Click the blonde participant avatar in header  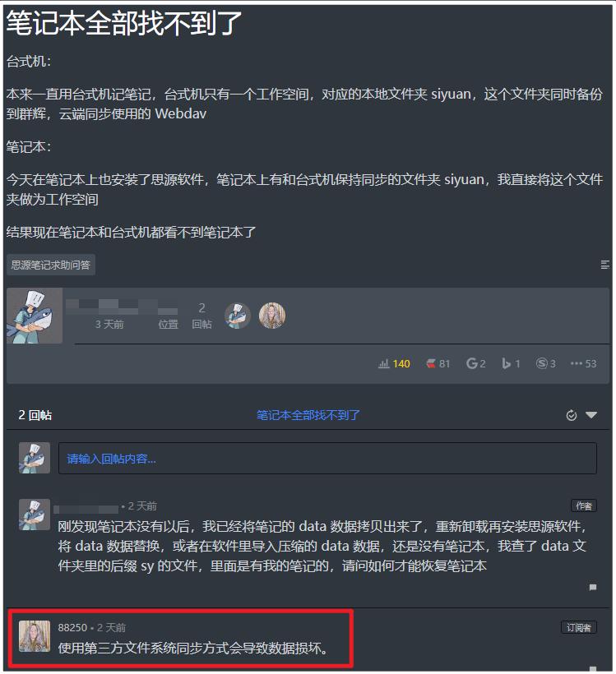tap(272, 316)
